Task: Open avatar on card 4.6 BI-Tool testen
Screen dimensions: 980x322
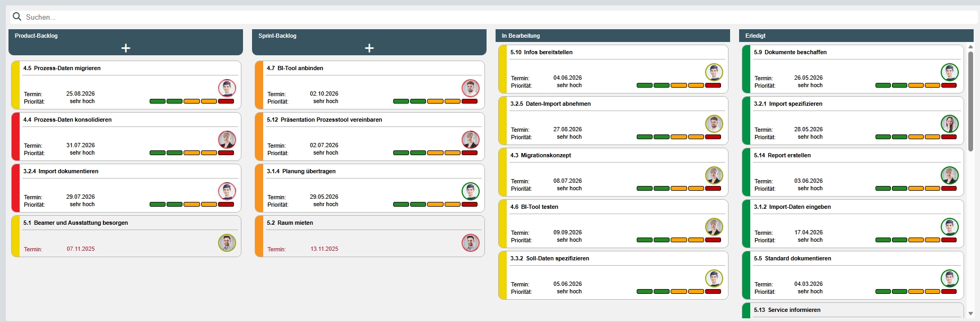Action: click(714, 227)
